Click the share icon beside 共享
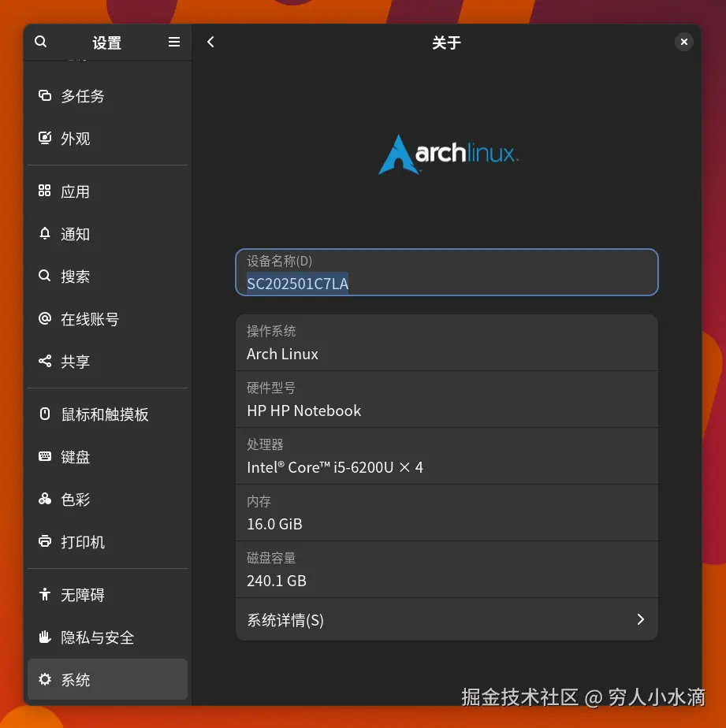Image resolution: width=726 pixels, height=728 pixels. (x=45, y=361)
